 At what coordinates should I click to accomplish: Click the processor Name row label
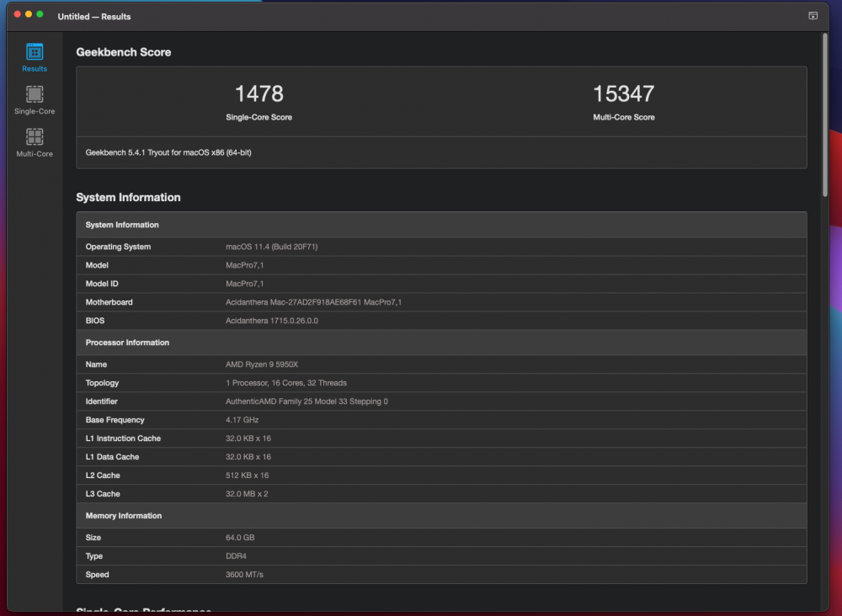[x=96, y=364]
